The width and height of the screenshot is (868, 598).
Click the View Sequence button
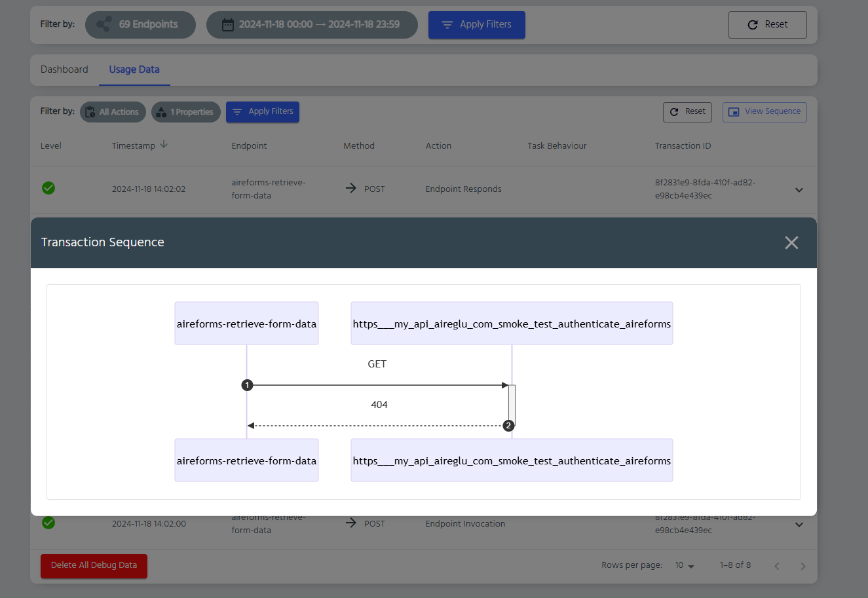(x=764, y=112)
